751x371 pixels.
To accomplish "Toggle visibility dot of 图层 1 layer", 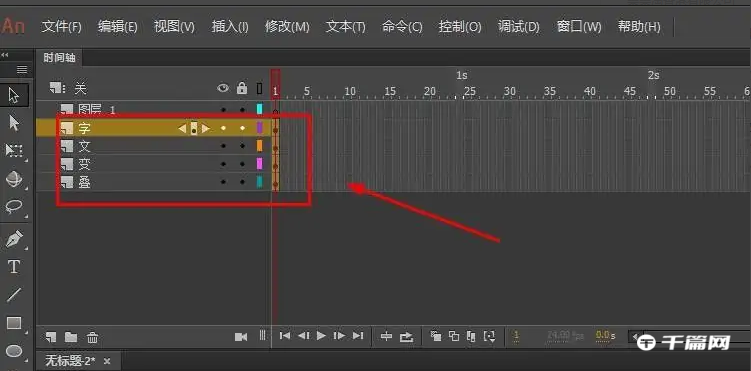I will coord(223,110).
